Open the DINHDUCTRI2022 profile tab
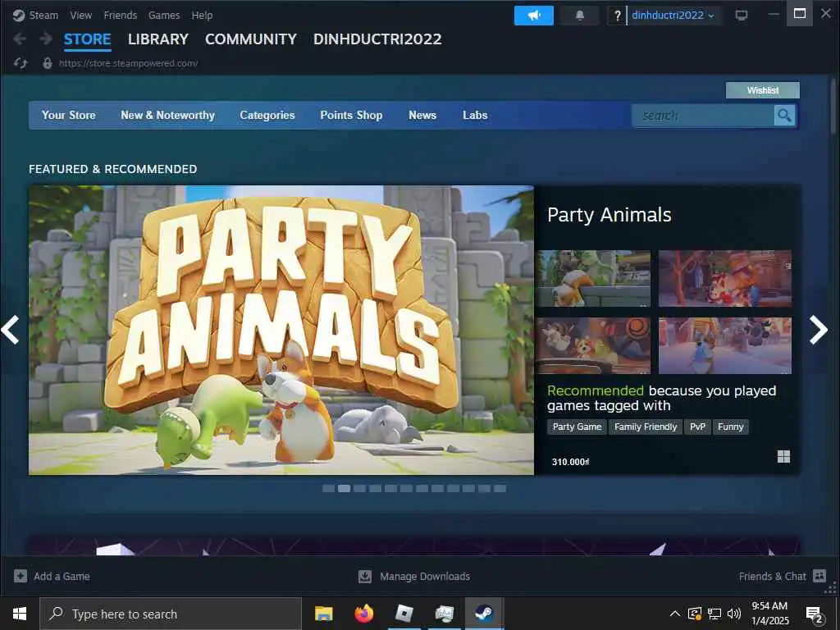The width and height of the screenshot is (840, 630). click(377, 39)
